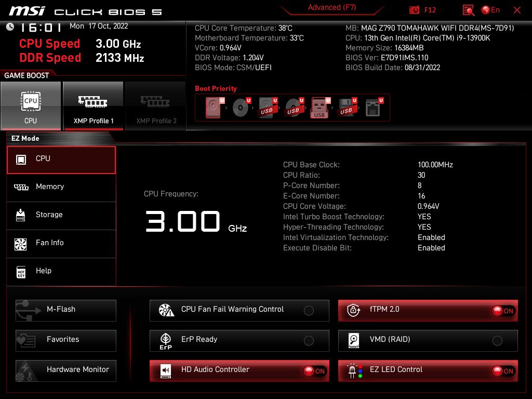Viewport: 532px width, 399px height.
Task: Open the Fan Info section
Action: pos(61,244)
